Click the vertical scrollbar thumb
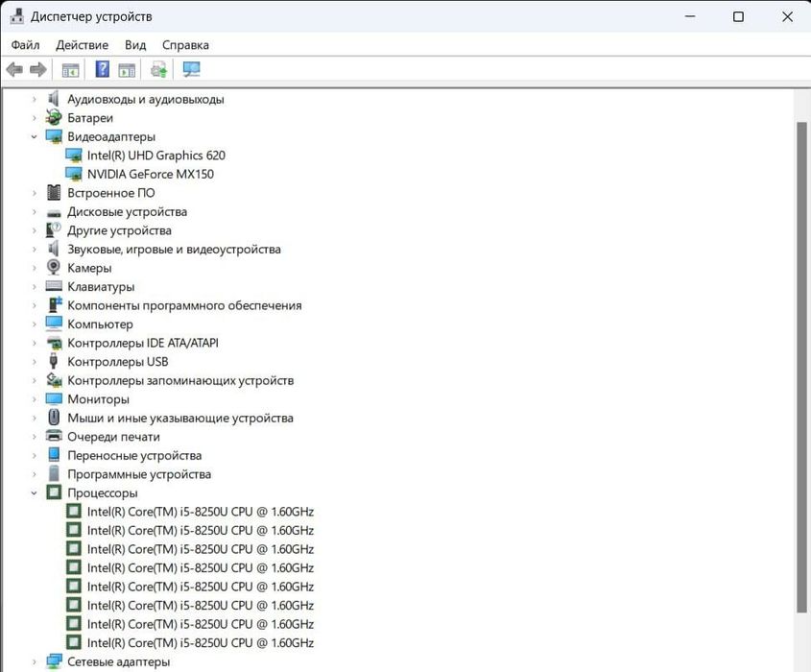 (801, 368)
